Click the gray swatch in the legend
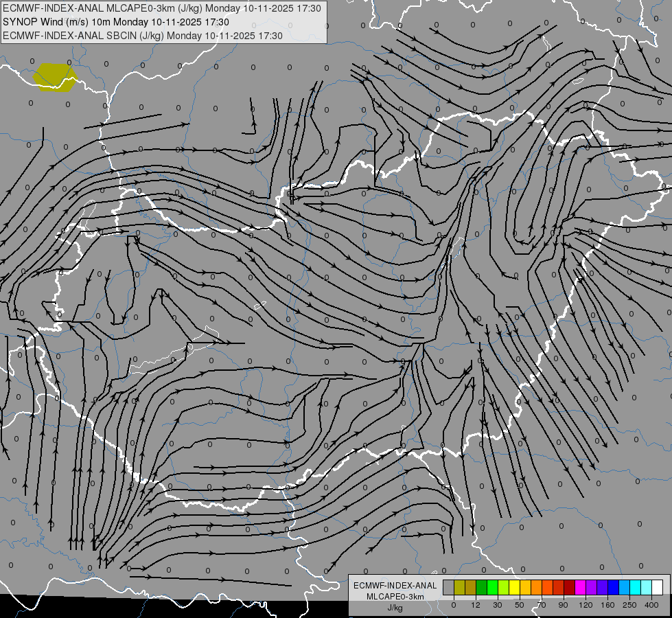 coord(448,587)
